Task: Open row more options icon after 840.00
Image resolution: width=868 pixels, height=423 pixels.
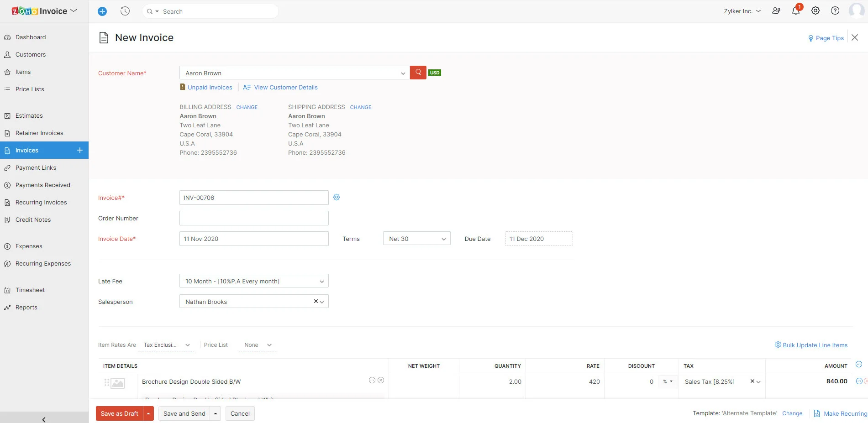Action: 859,381
